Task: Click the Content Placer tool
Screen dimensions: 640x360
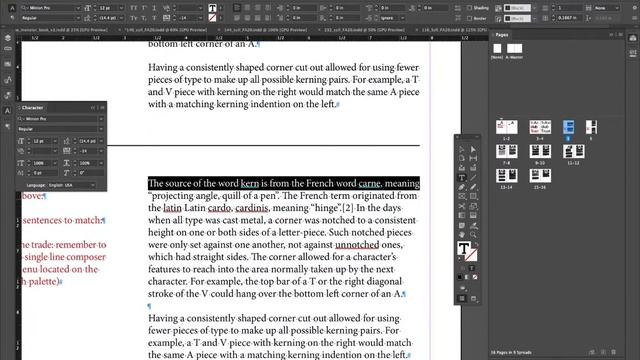Action: (x=473, y=168)
